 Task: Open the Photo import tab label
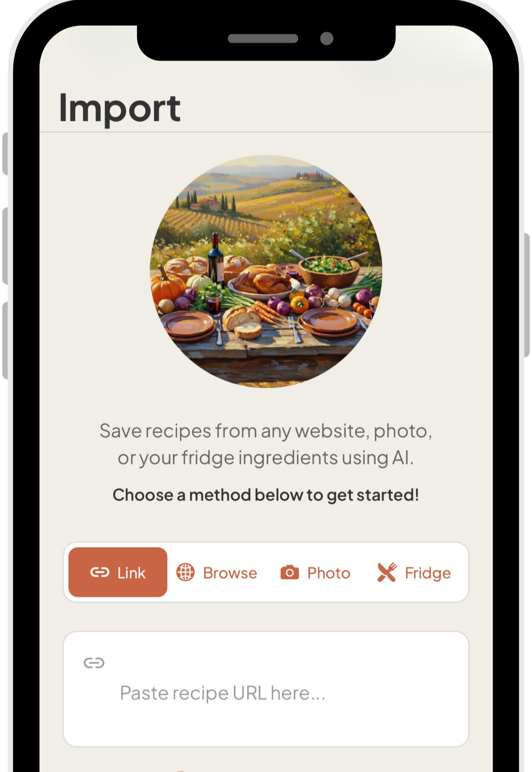(x=329, y=573)
